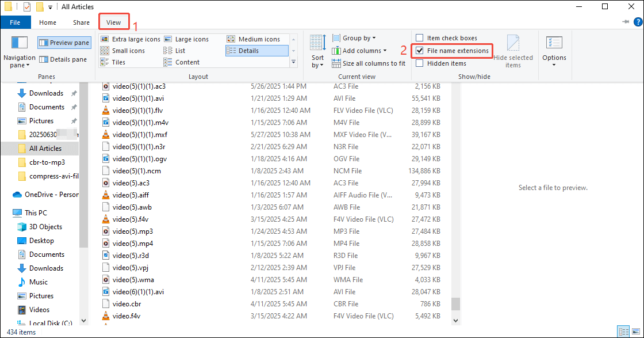The width and height of the screenshot is (644, 338).
Task: Open the Navigation pane menu
Action: [x=20, y=52]
